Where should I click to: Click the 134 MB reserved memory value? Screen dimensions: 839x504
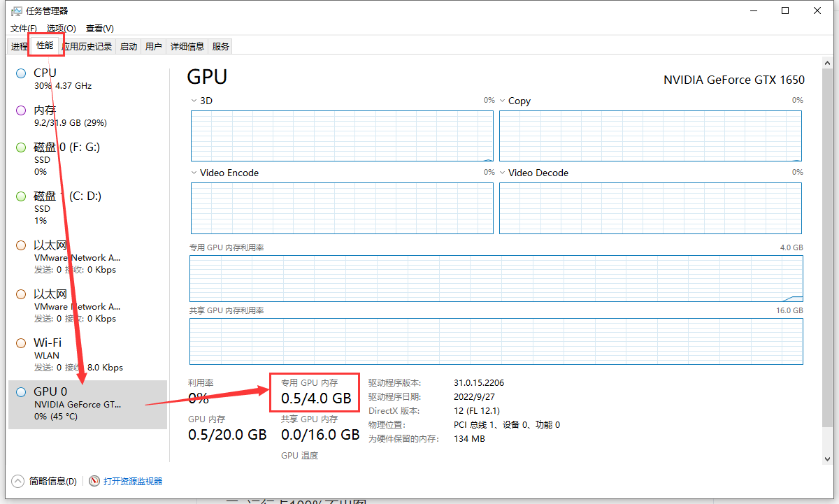[469, 439]
